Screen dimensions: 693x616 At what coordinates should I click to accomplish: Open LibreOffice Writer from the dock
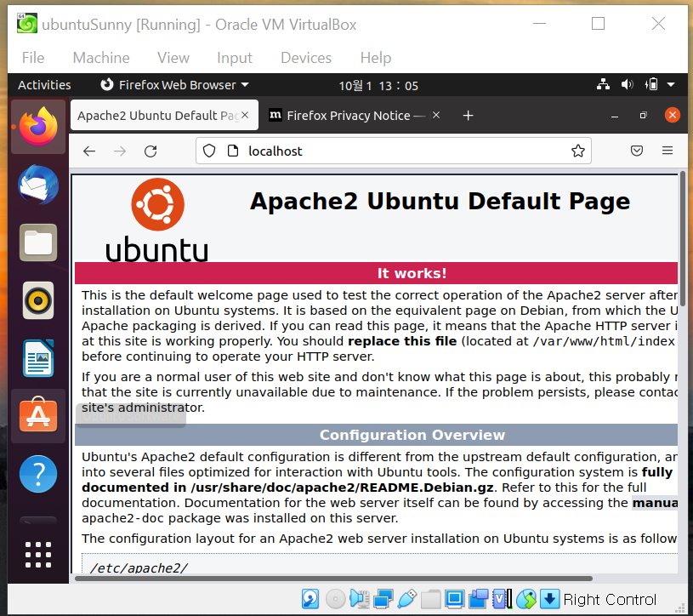pyautogui.click(x=38, y=358)
